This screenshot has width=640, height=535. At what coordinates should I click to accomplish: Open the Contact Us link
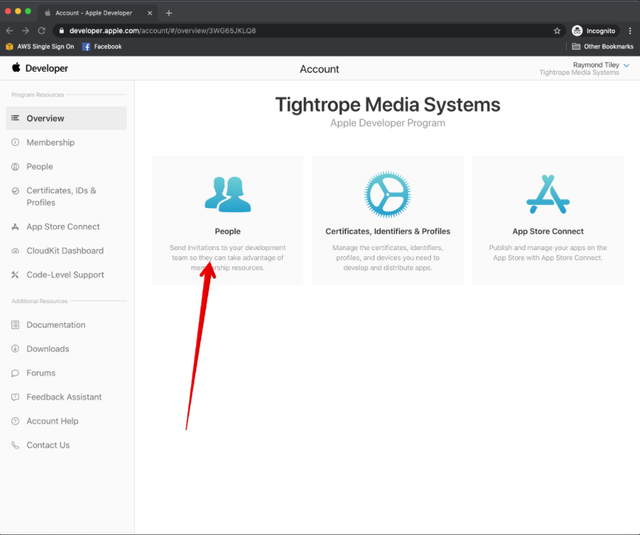[48, 445]
